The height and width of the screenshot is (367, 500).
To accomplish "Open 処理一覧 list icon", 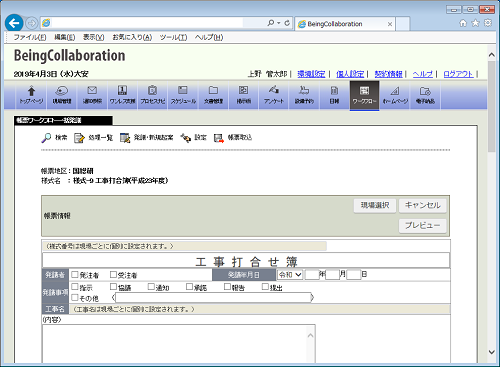I will [x=79, y=138].
